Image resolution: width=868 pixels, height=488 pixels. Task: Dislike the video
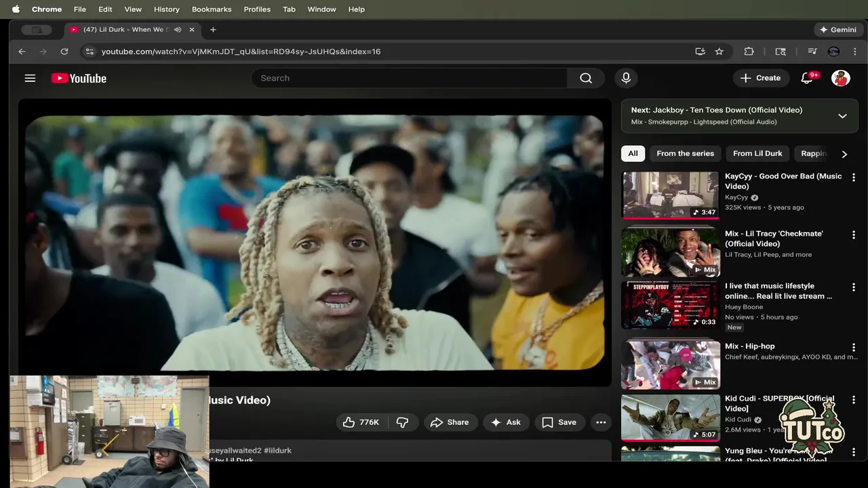403,422
